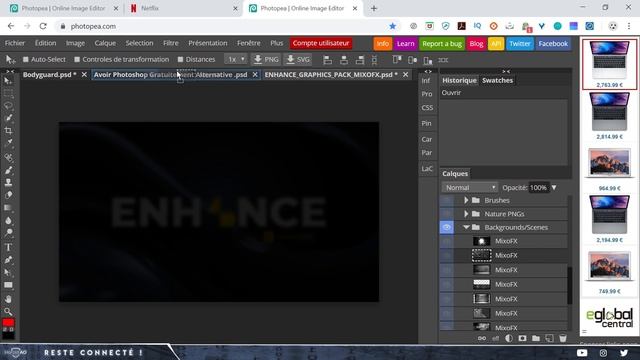Open the Opacité slider arrow

point(554,188)
